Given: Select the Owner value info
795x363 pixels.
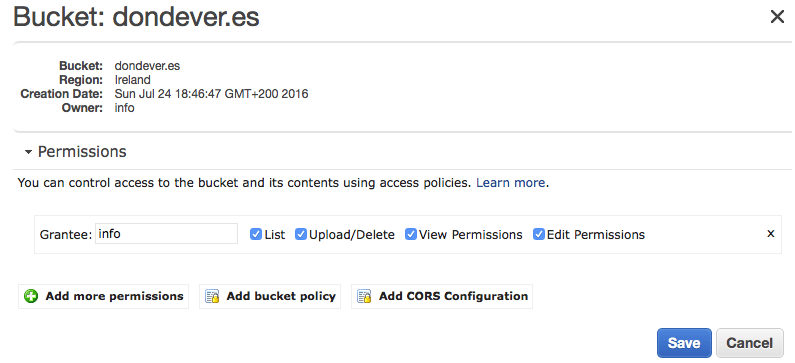Looking at the screenshot, I should coord(124,107).
